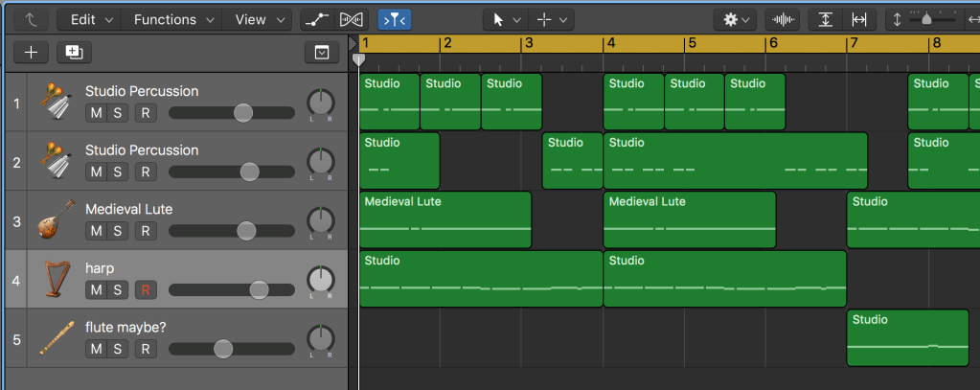The width and height of the screenshot is (980, 390).
Task: Open the Edit menu
Action: click(93, 19)
